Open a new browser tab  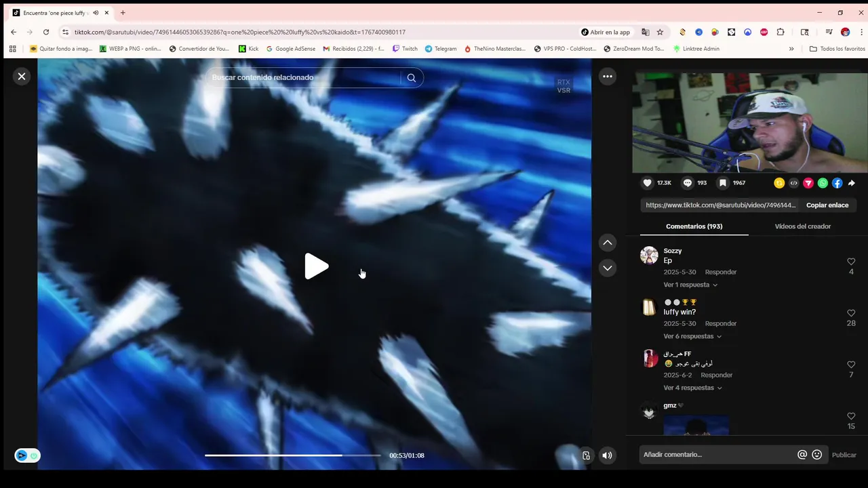pos(123,13)
